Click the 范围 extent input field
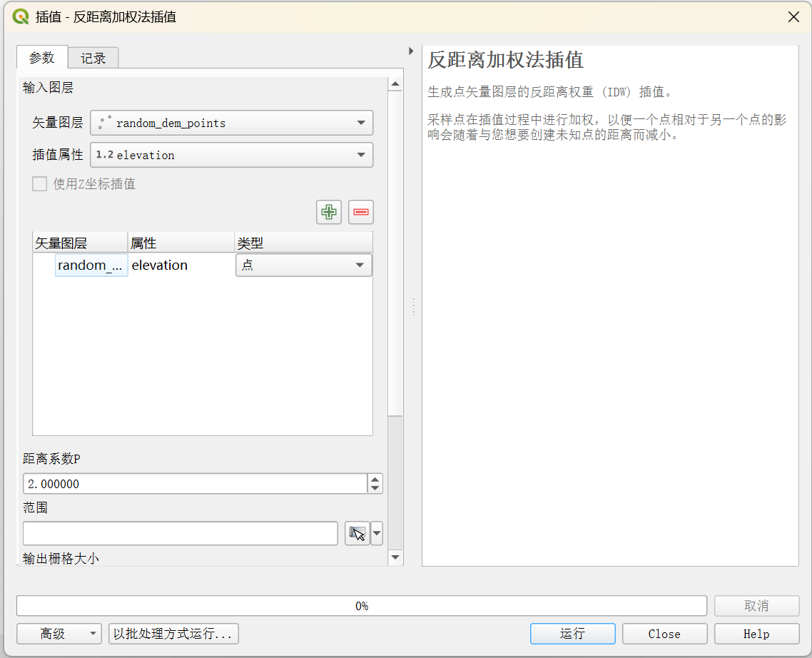 click(180, 533)
